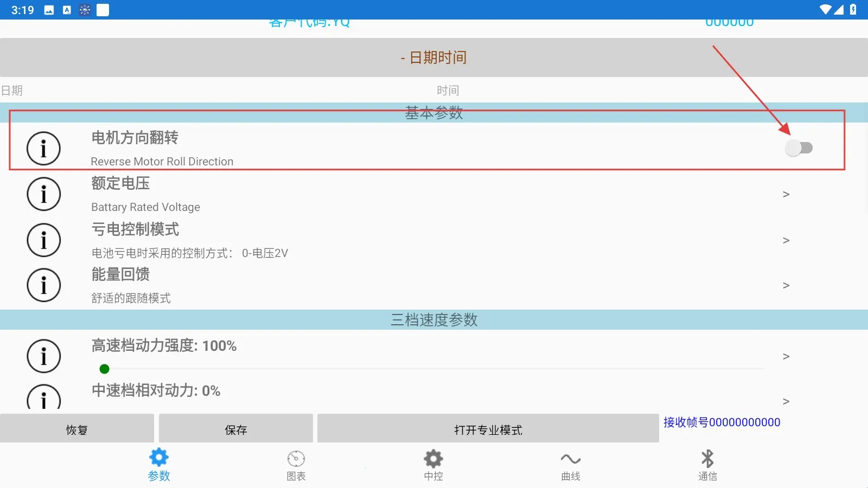Click the info icon next to 电机方向翻转

coord(43,147)
